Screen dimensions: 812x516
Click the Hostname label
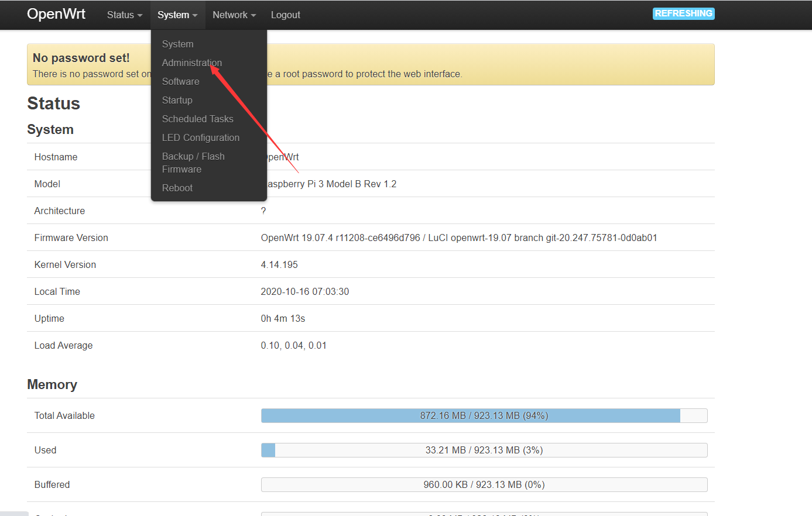(56, 157)
